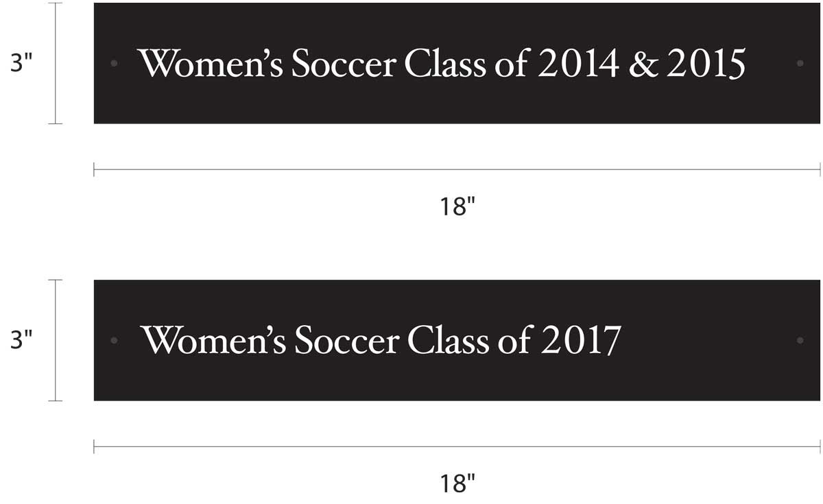Click the 18" width label under the bottom plaque
Screen dimensions: 823x504
click(457, 483)
